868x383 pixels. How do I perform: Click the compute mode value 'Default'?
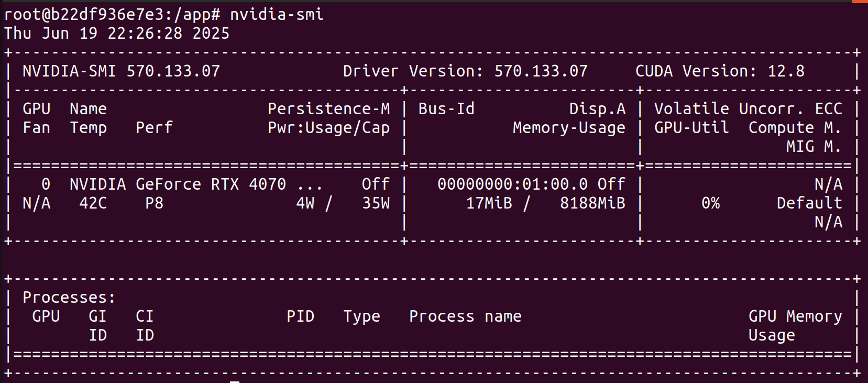[809, 203]
